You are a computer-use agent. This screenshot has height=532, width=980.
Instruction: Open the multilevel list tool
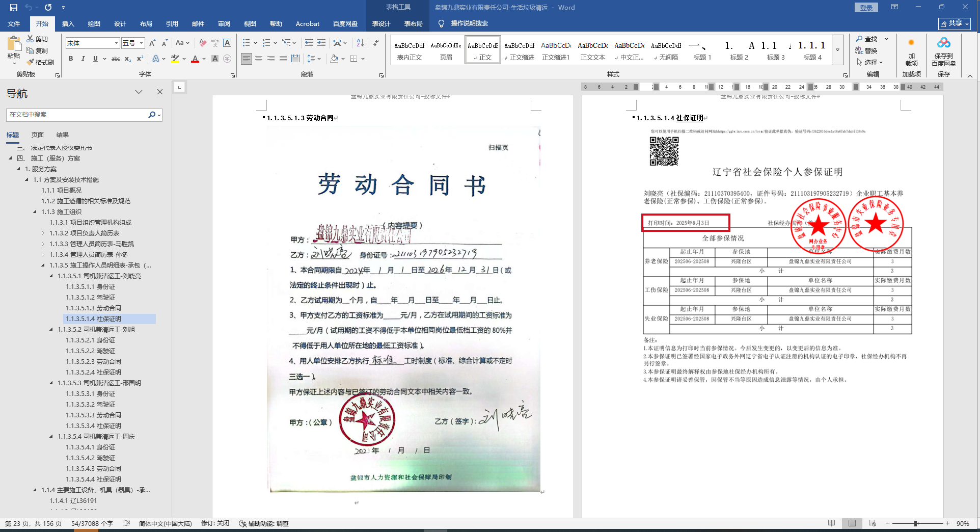(287, 43)
